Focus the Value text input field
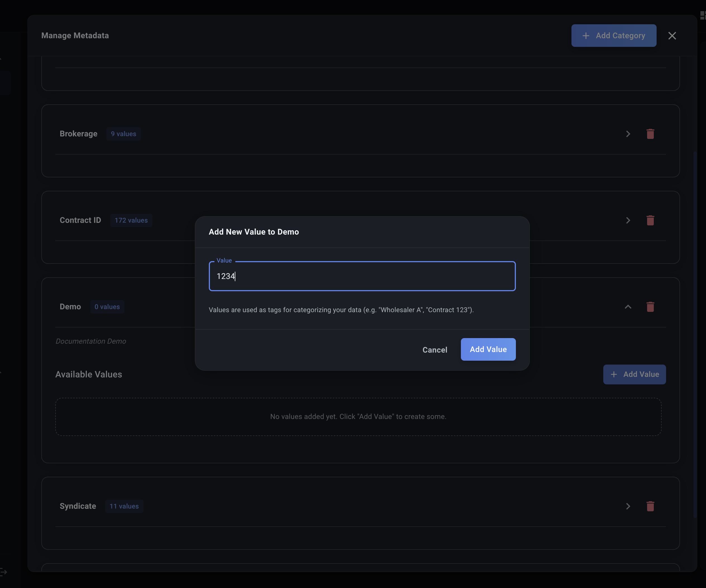 point(362,276)
